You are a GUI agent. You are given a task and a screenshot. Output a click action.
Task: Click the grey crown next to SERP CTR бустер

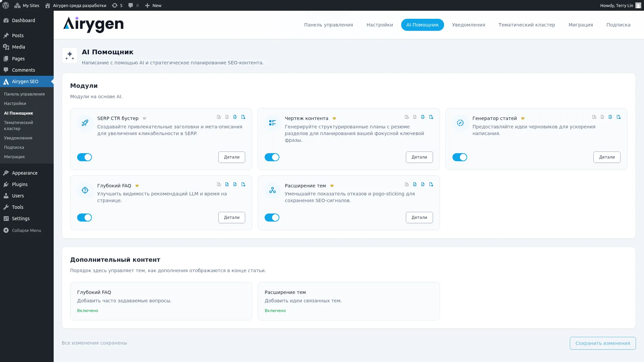(145, 118)
